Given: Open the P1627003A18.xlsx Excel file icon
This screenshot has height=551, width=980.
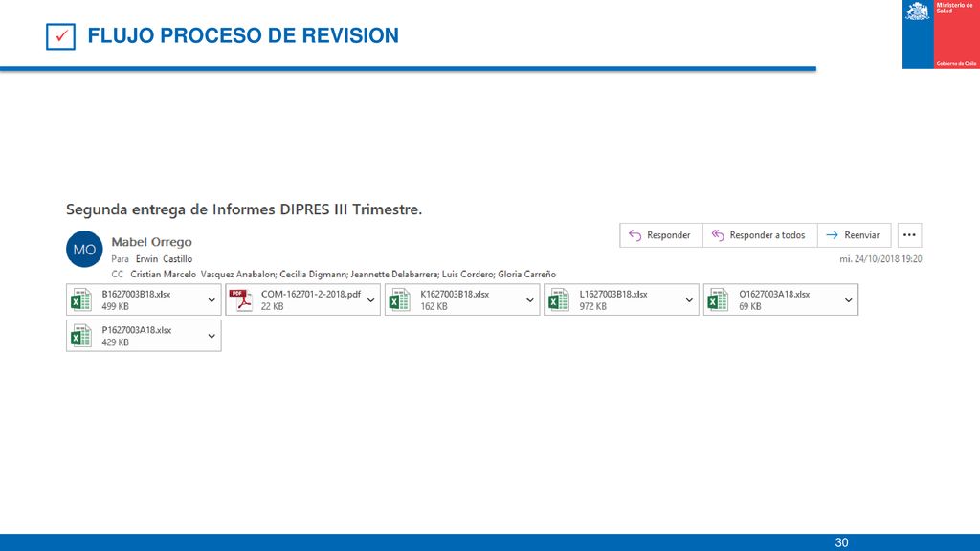Looking at the screenshot, I should tap(81, 336).
